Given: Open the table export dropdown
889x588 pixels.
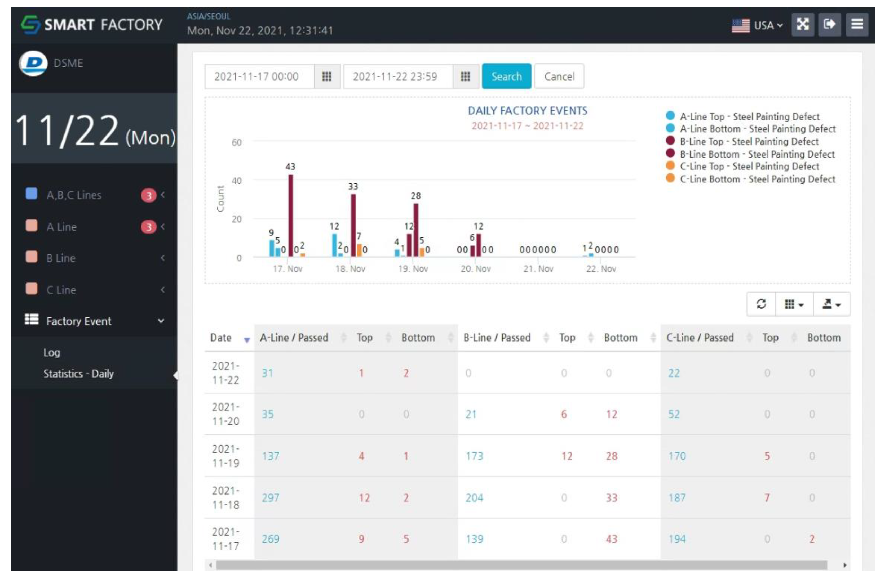Looking at the screenshot, I should [831, 304].
